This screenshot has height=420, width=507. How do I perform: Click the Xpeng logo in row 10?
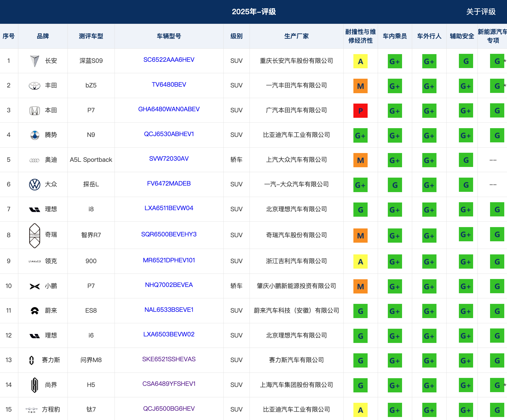click(35, 286)
